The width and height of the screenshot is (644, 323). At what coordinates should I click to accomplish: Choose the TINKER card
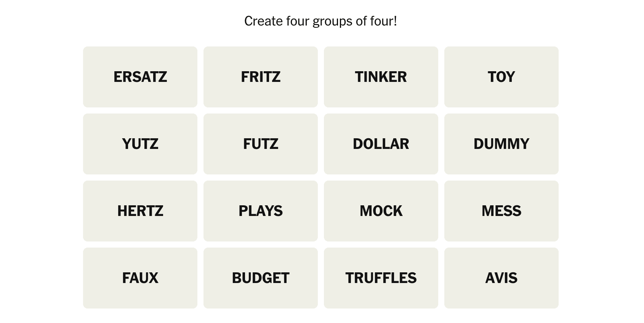coord(381,77)
